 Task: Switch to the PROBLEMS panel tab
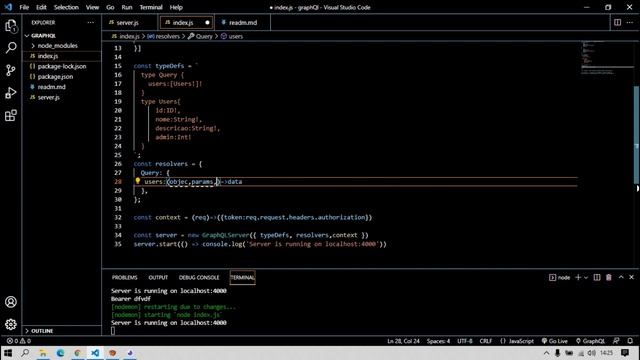(124, 277)
